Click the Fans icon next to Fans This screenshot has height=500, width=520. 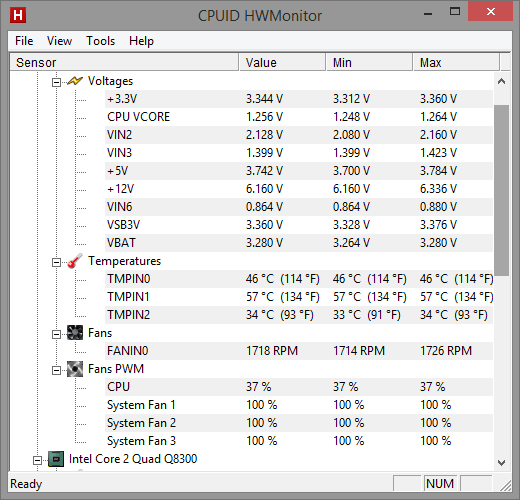75,333
